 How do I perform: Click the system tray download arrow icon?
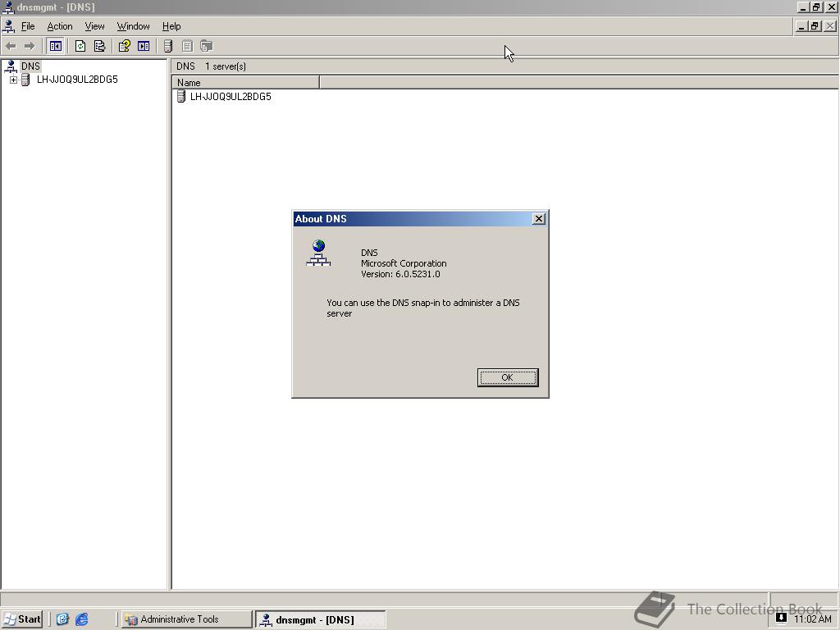point(781,618)
